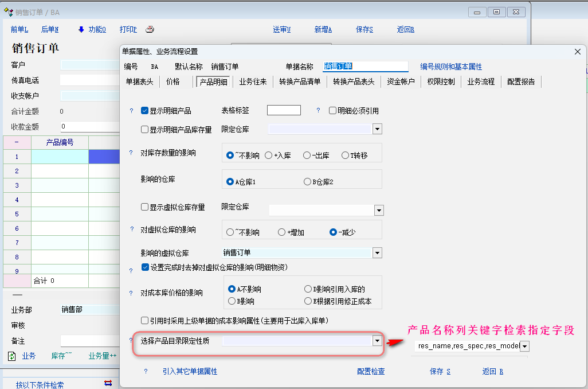Open the 资金帐户 tab
Viewport: 588px width, 389px height.
click(401, 82)
